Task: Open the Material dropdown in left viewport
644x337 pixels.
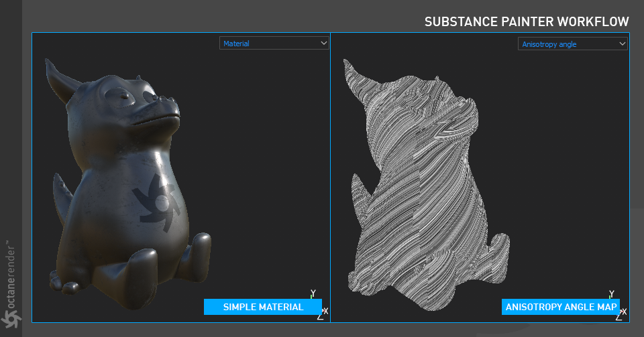Action: coord(274,43)
